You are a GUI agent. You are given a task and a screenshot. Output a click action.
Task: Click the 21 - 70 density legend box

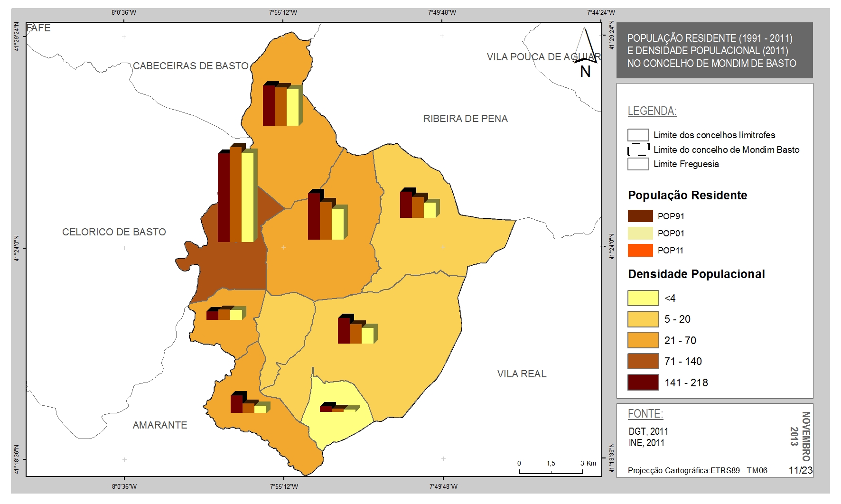[x=643, y=340]
